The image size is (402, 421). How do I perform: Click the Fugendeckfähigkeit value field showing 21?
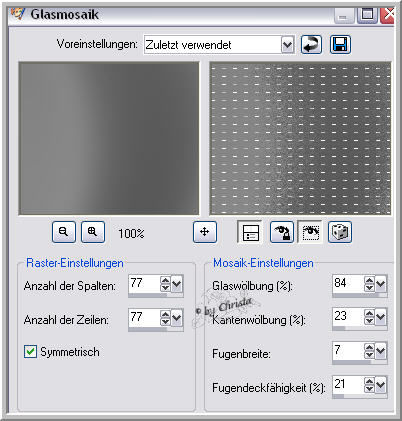click(x=348, y=384)
